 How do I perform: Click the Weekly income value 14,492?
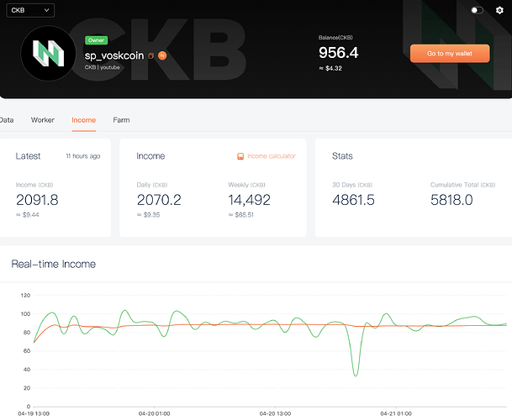(x=249, y=200)
